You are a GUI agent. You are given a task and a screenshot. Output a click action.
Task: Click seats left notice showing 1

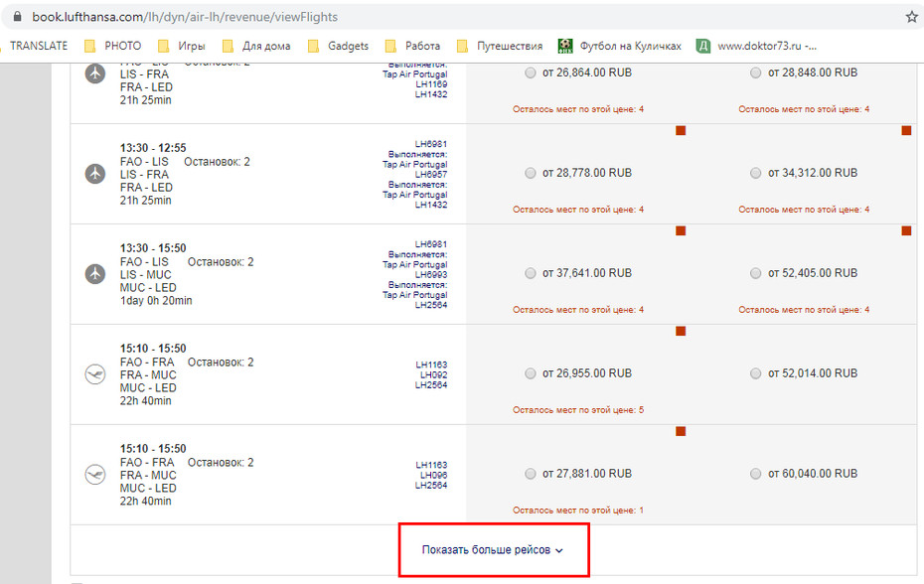pyautogui.click(x=578, y=510)
